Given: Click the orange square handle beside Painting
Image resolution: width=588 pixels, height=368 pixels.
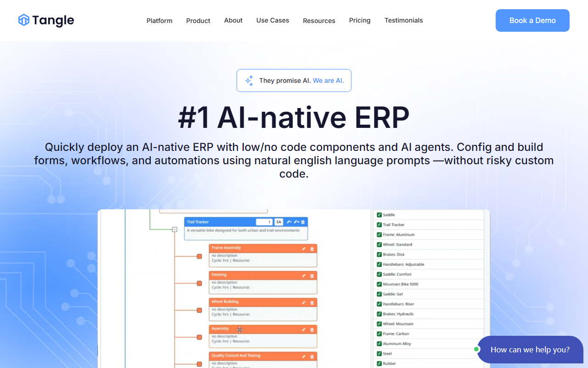Looking at the screenshot, I should (x=199, y=283).
